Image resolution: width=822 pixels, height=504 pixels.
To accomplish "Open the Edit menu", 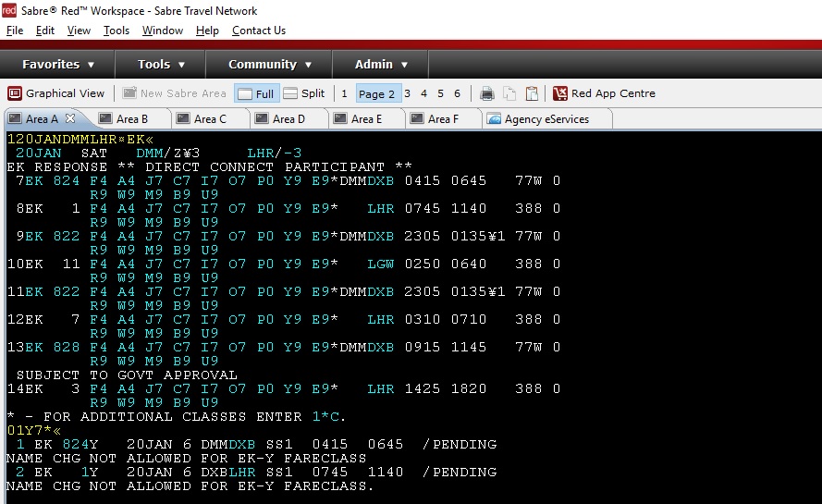I will [x=45, y=31].
